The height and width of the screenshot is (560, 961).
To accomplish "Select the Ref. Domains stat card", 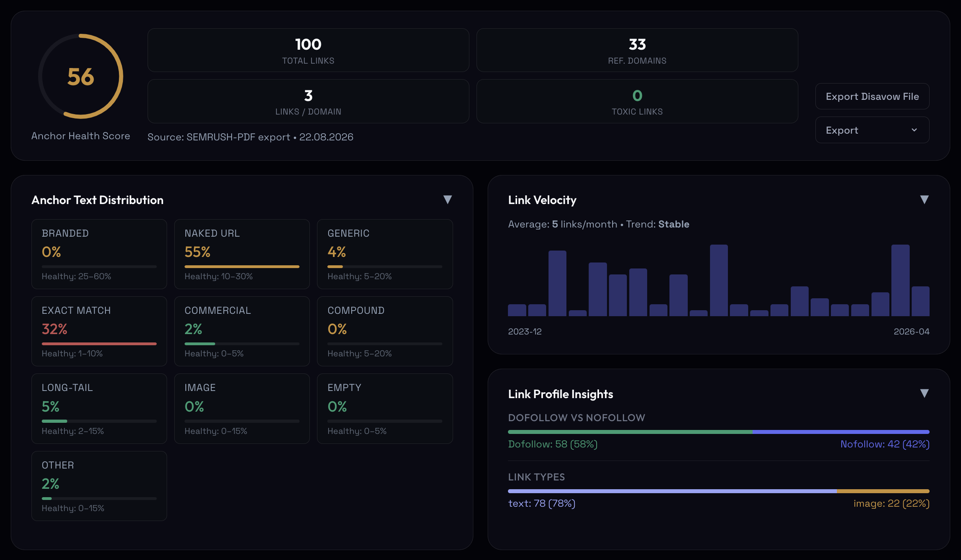I will click(637, 50).
